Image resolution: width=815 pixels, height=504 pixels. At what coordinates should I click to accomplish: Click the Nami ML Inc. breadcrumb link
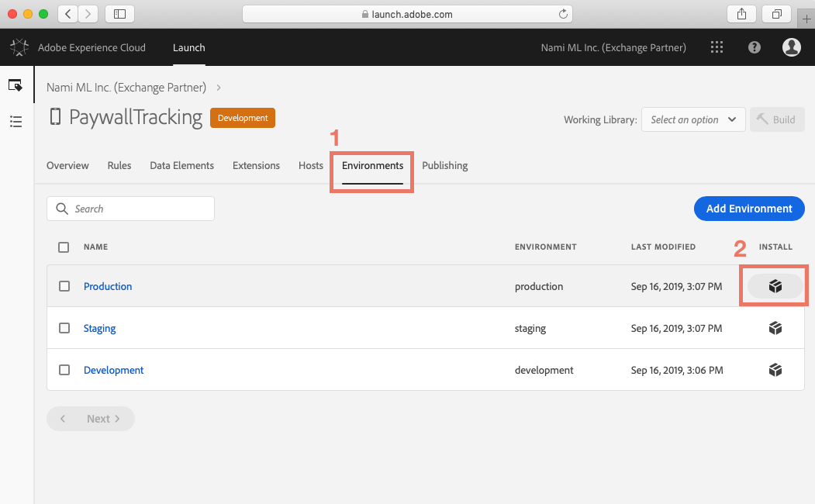(126, 88)
